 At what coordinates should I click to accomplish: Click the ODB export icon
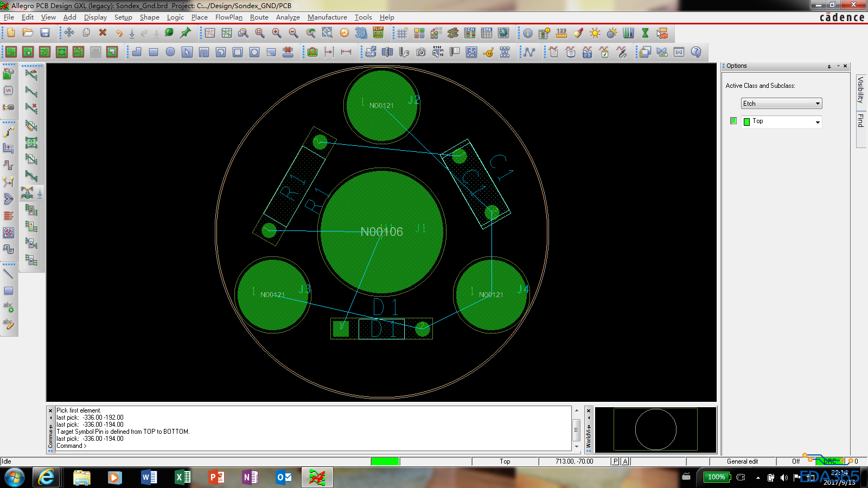tap(371, 52)
